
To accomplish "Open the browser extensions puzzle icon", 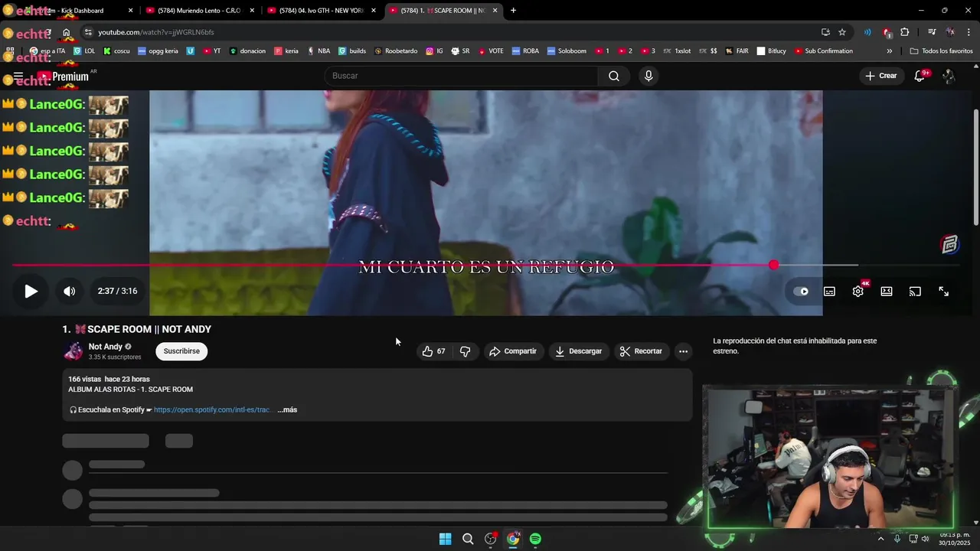I will pos(905,32).
